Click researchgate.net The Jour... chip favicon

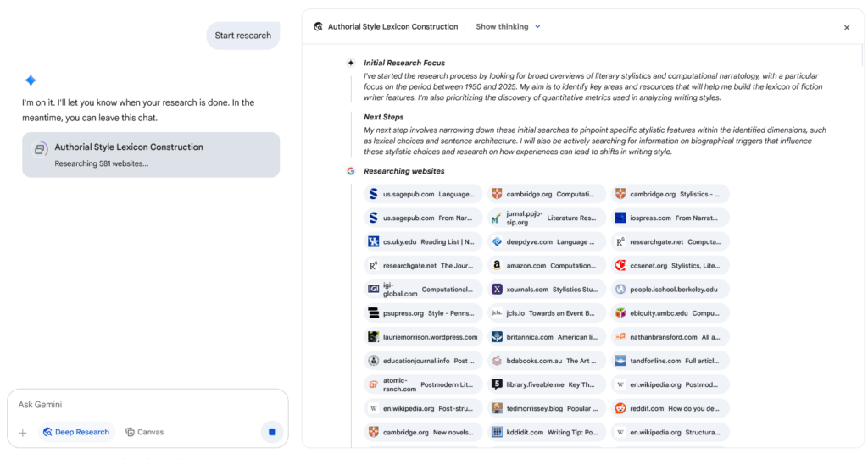click(x=374, y=265)
